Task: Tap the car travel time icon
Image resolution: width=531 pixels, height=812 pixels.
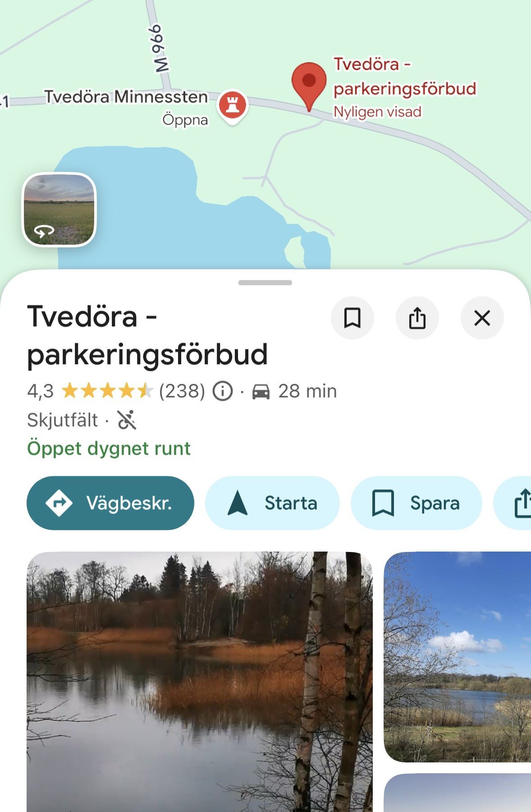Action: pyautogui.click(x=261, y=392)
